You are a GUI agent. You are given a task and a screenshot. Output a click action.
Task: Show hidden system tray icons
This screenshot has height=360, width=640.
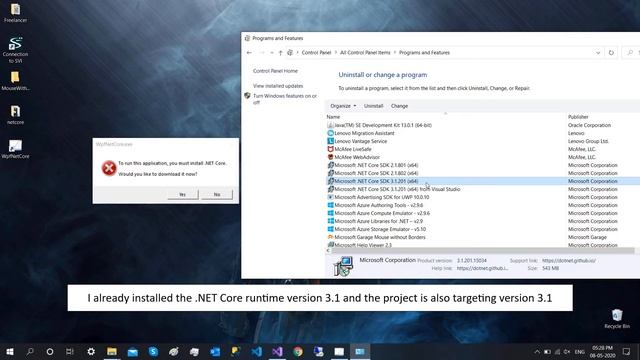click(x=537, y=352)
